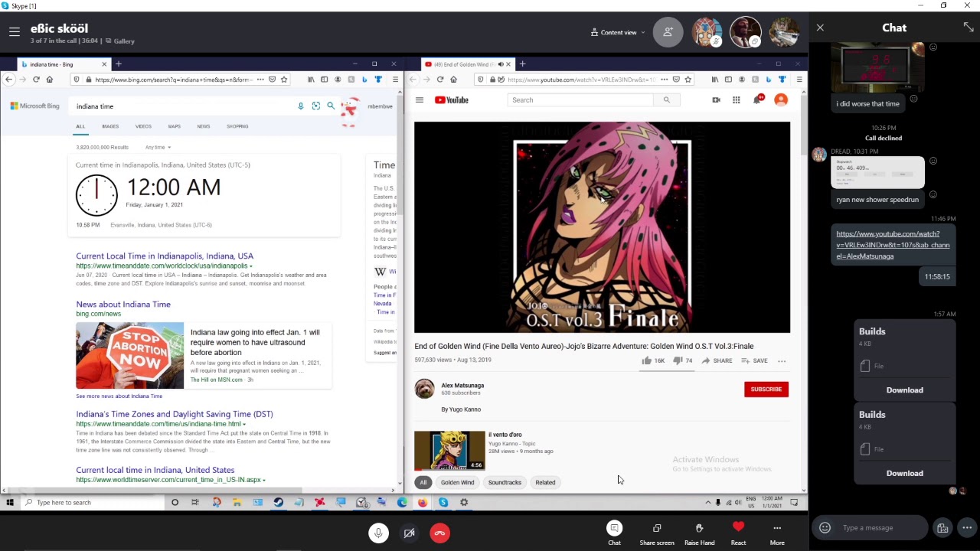Open Current Local Time in Indianapolis result

click(x=165, y=256)
